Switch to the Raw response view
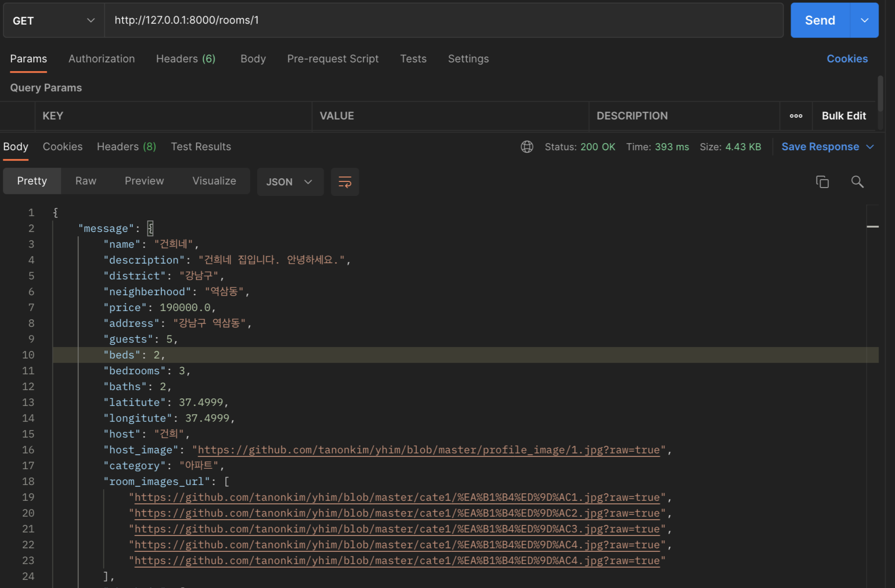 coord(85,181)
